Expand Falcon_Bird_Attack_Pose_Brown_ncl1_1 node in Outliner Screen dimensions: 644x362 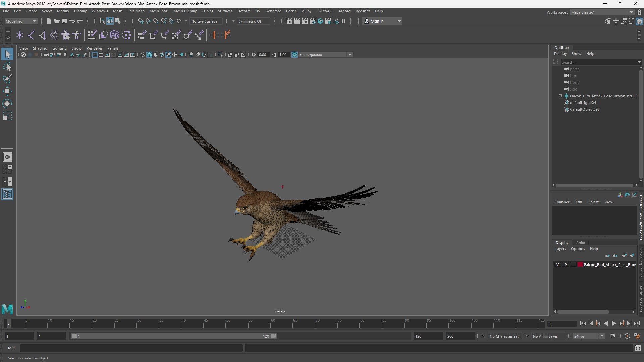click(x=560, y=96)
